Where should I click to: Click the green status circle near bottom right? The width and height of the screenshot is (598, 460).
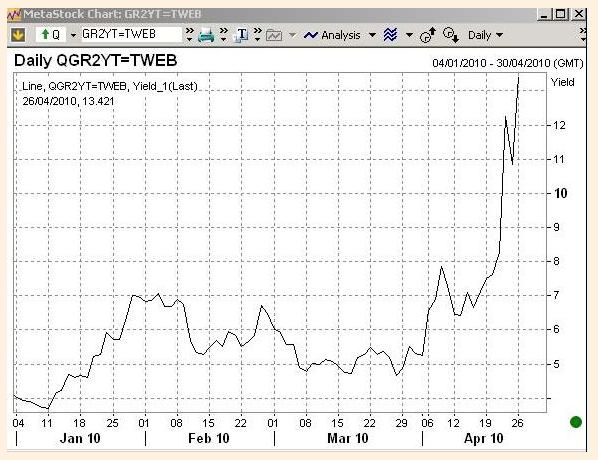(x=575, y=422)
